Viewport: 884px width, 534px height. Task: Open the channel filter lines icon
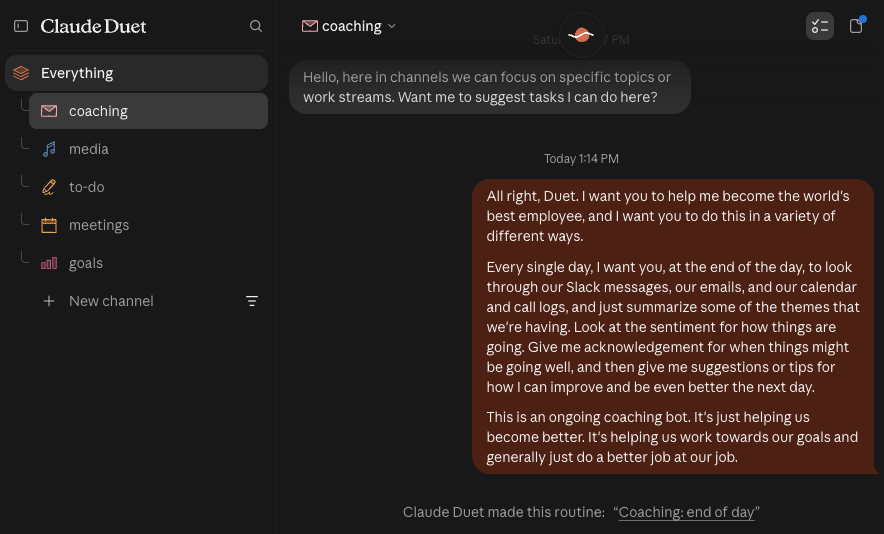(x=252, y=301)
